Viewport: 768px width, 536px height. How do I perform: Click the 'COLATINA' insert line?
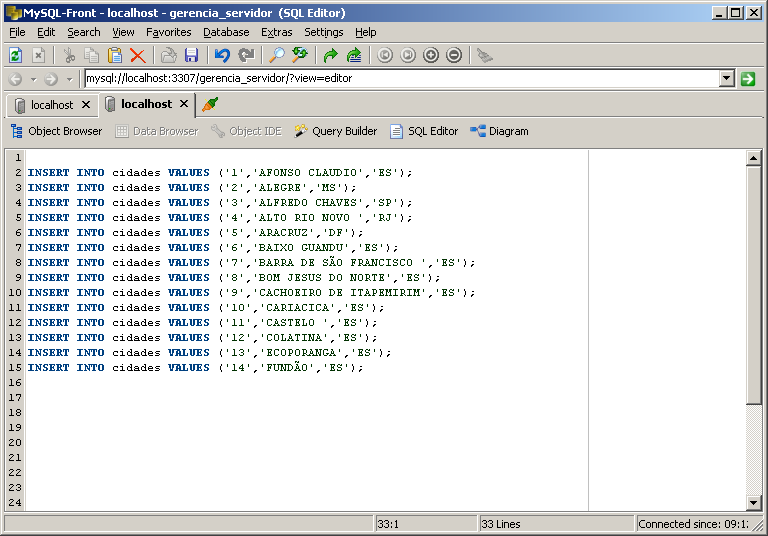(x=202, y=338)
